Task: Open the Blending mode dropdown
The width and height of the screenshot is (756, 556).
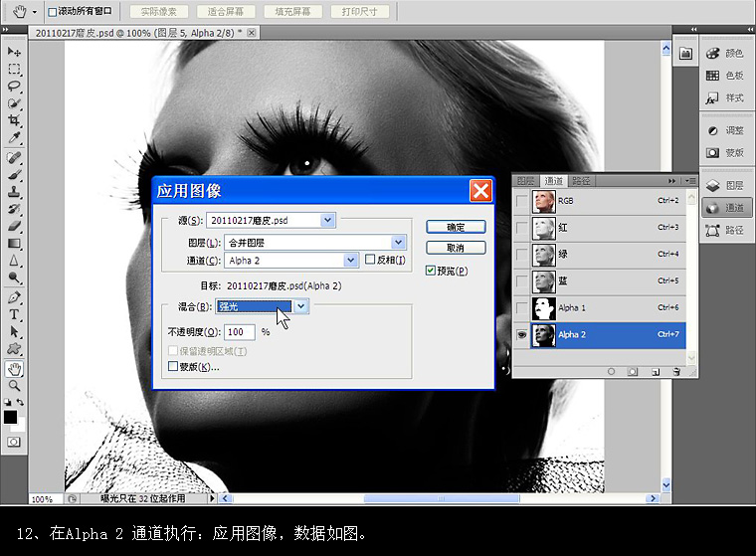Action: pyautogui.click(x=301, y=306)
